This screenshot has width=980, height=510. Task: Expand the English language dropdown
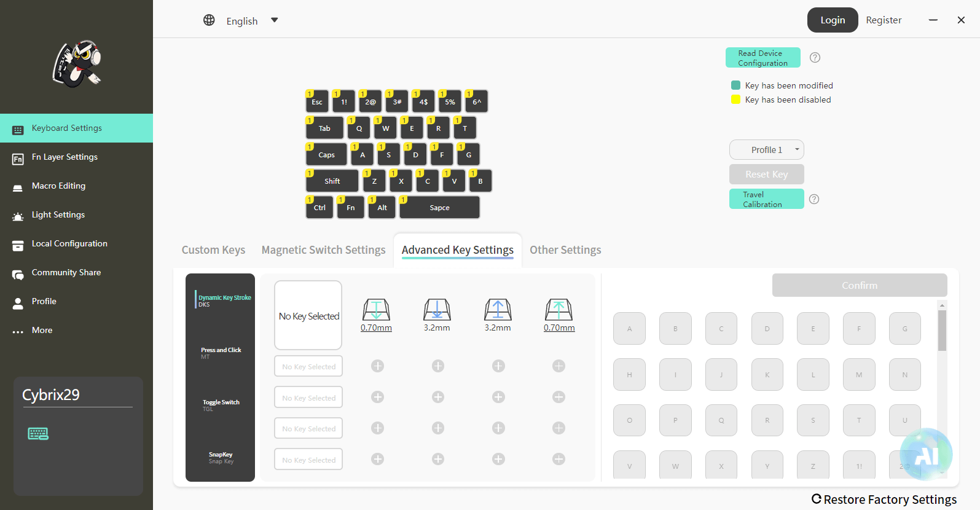click(x=275, y=20)
